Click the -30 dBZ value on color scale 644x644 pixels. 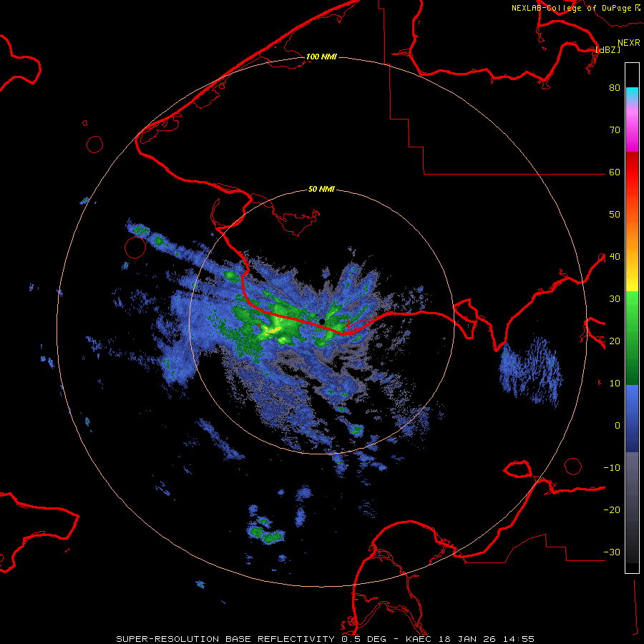[612, 552]
